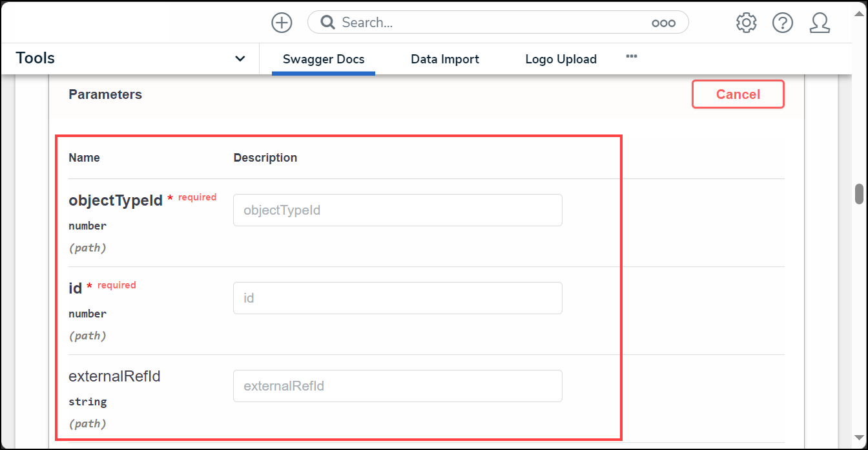Click into the id parameter field
Viewport: 868px width, 450px height.
tap(397, 298)
